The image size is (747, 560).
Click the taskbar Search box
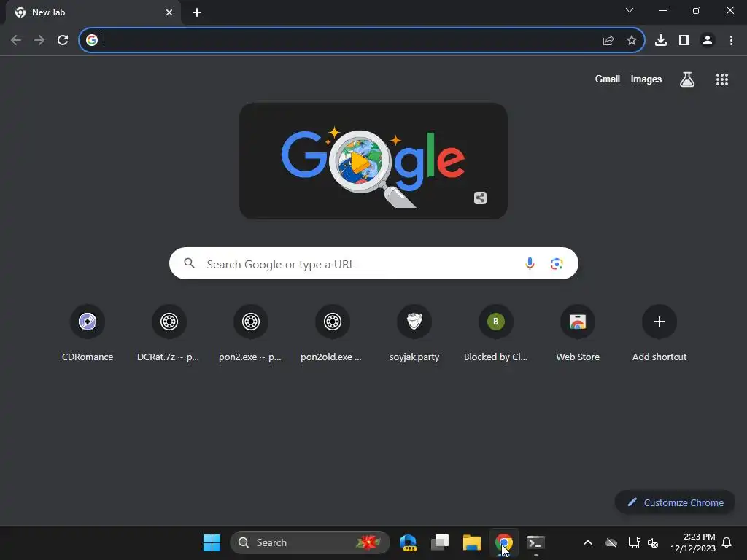310,542
